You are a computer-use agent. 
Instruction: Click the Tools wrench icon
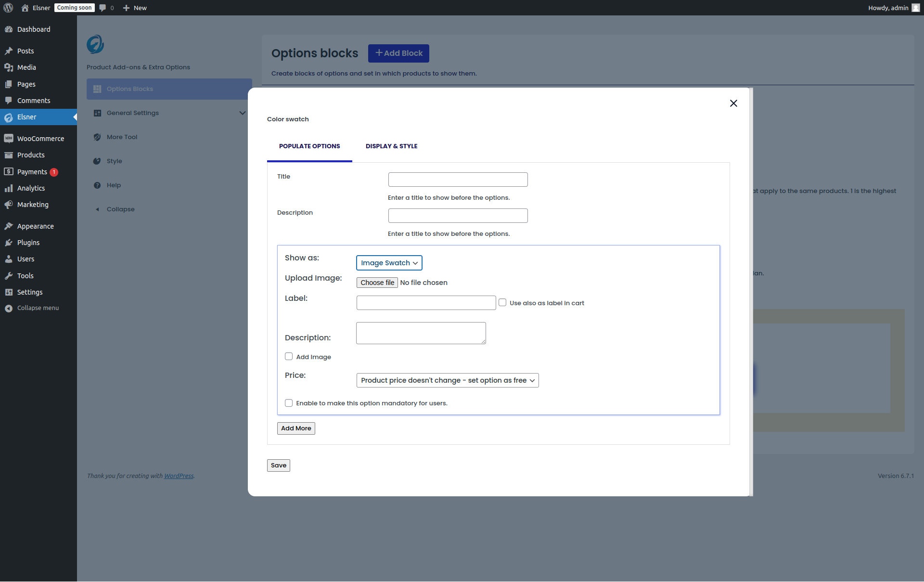coord(8,276)
